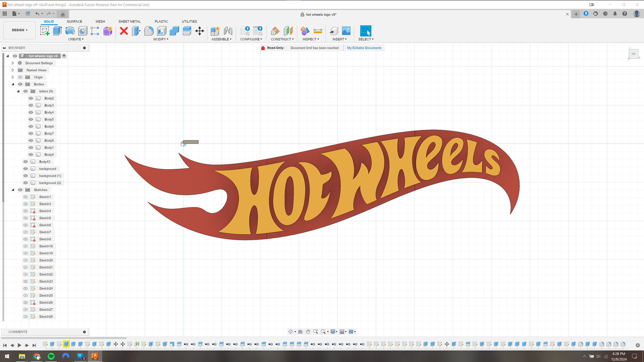Image resolution: width=644 pixels, height=362 pixels.
Task: Show Sketch18 via eye icon
Action: tap(25, 246)
